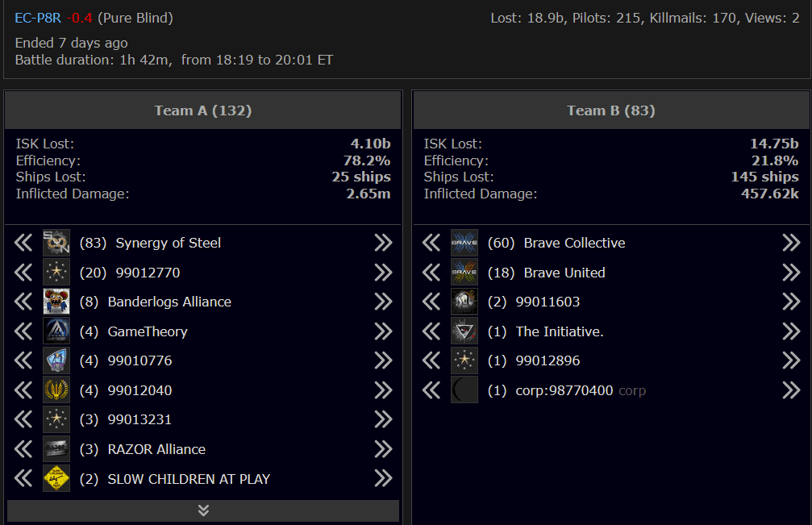Move Synergy of Steel right with double arrow
Image resolution: width=812 pixels, height=525 pixels.
coord(383,243)
